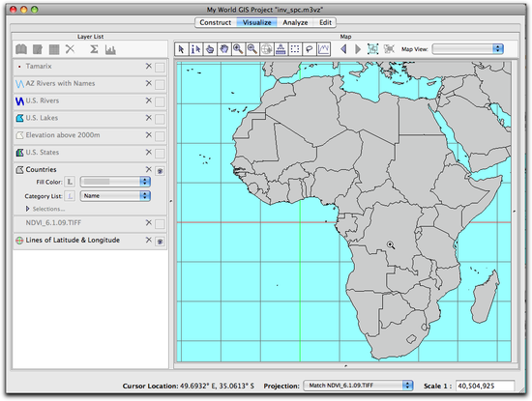Click the histogram chart icon
532x401 pixels.
click(110, 50)
